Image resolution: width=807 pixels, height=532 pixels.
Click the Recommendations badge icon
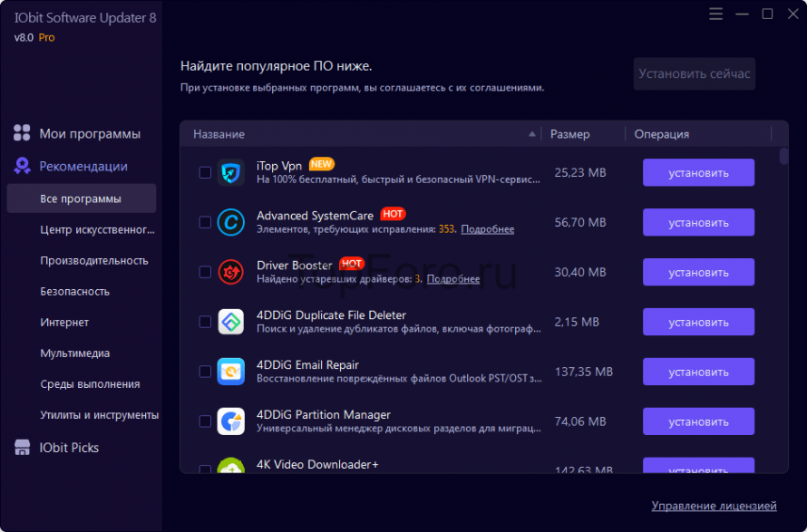[x=22, y=166]
